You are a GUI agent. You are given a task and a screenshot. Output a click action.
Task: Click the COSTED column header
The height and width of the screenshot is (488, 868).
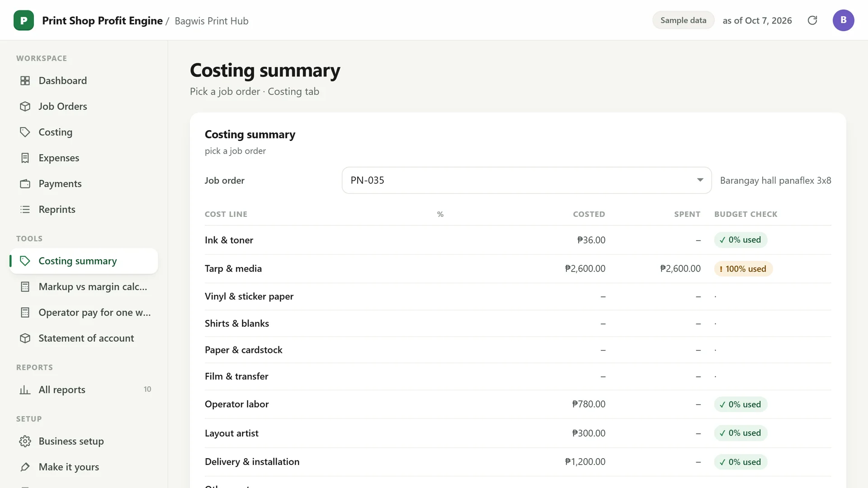pyautogui.click(x=589, y=214)
